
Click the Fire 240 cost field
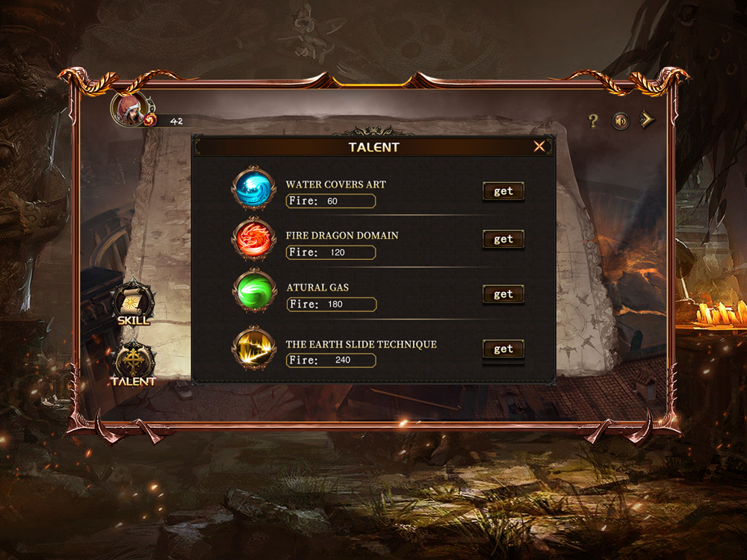click(x=331, y=361)
